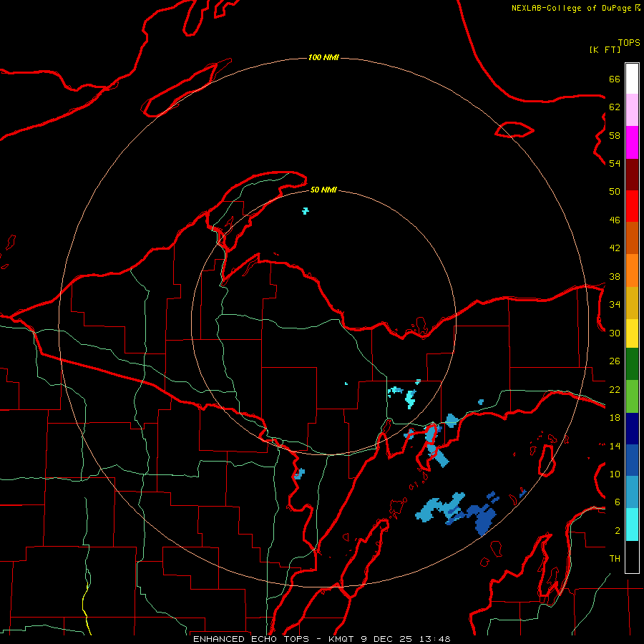Click the 66 value on the scale
Screen dimensions: 644x644
pos(615,79)
